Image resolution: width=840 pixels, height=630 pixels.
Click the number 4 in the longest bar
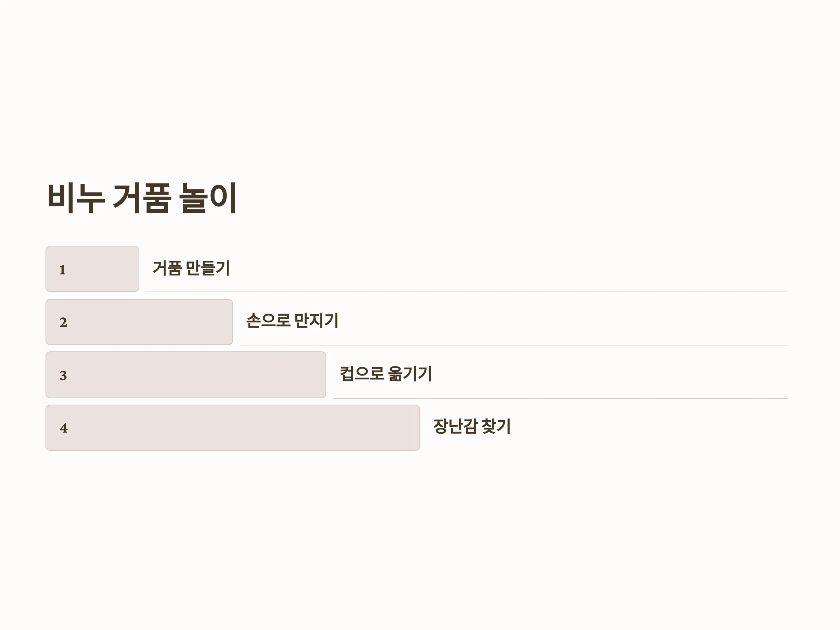[63, 428]
